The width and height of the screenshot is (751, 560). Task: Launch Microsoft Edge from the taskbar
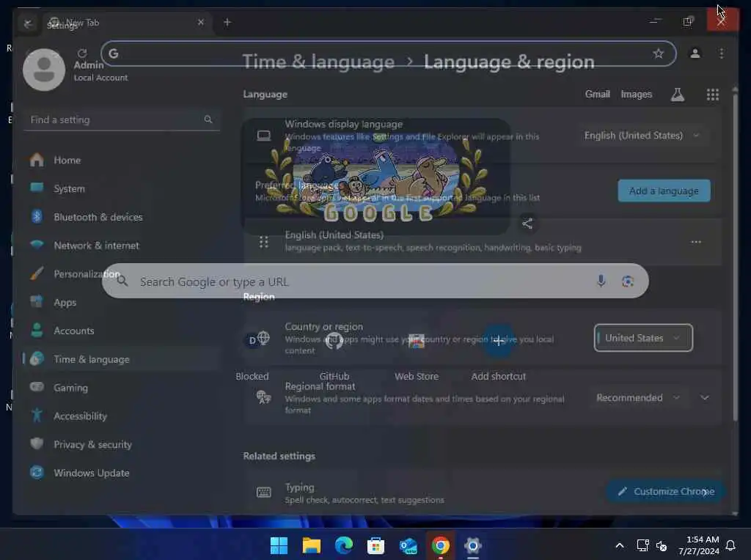coord(343,545)
